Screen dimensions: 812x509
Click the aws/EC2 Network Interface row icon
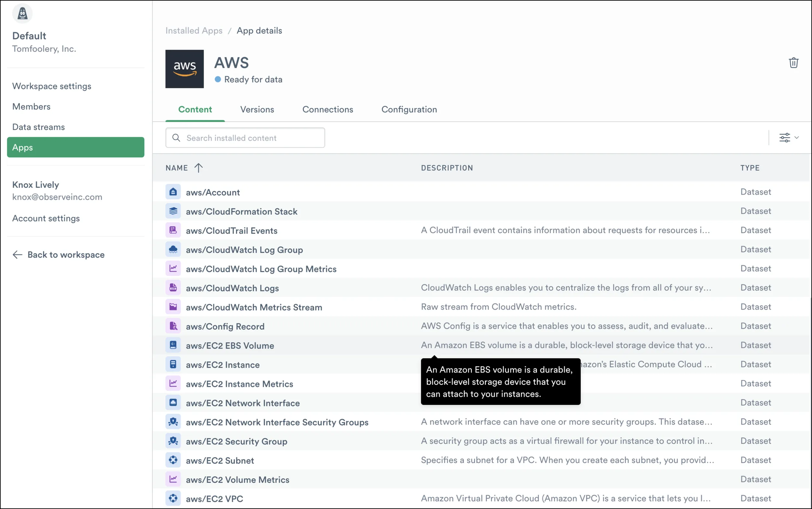pos(173,403)
